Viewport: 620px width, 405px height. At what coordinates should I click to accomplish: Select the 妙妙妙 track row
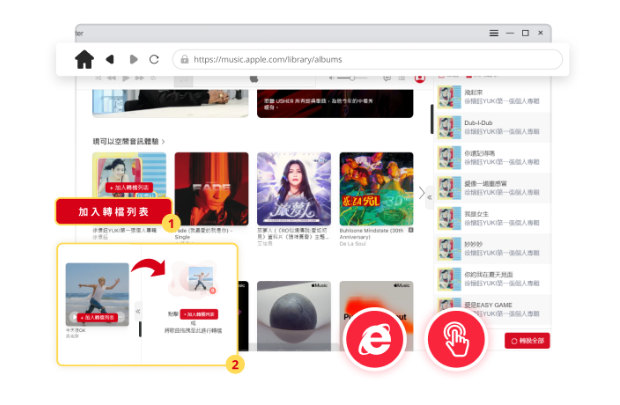[x=493, y=249]
